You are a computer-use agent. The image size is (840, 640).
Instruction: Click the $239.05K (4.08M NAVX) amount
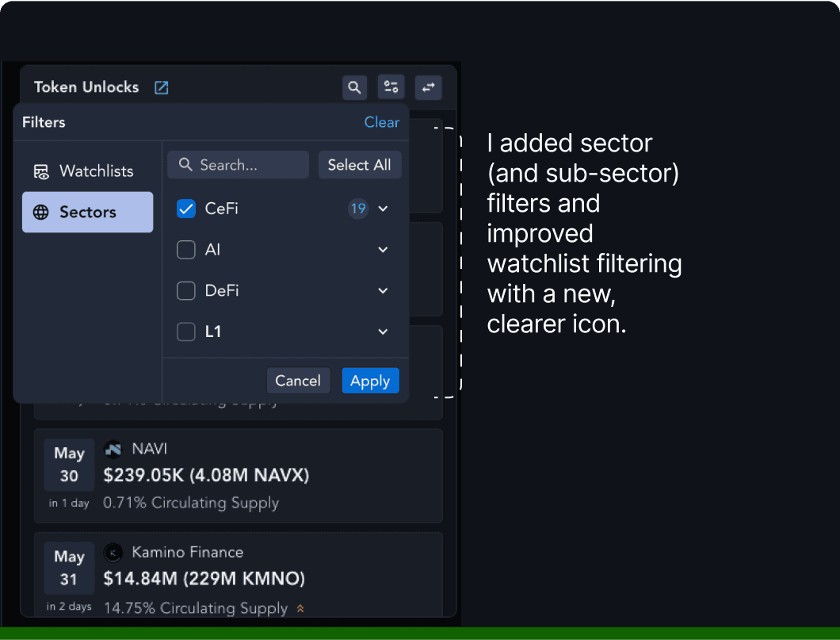point(206,476)
